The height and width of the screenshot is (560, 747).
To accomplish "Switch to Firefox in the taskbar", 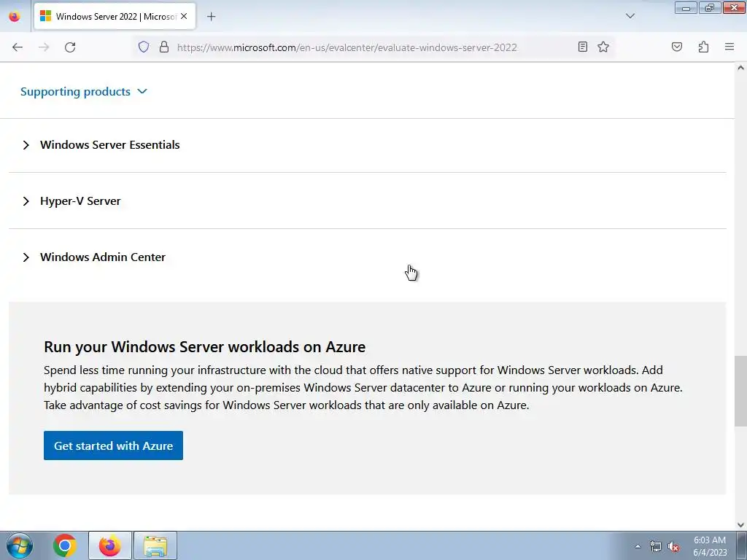I will tap(110, 545).
